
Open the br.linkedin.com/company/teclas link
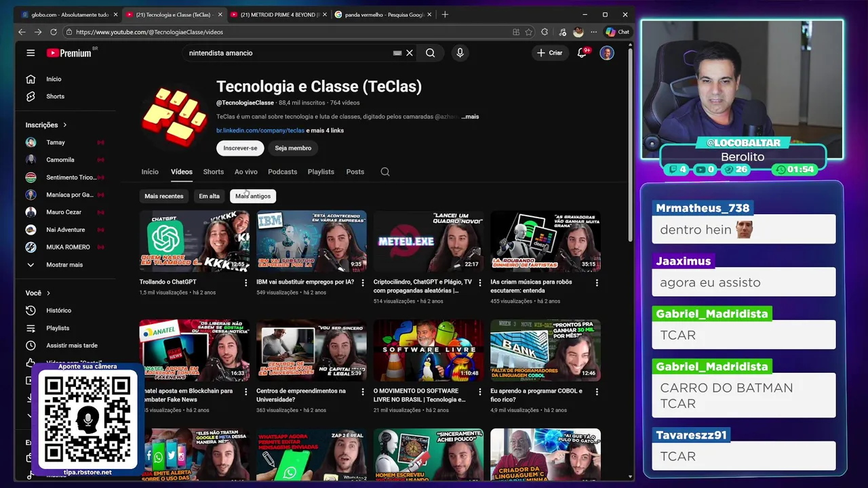(260, 130)
